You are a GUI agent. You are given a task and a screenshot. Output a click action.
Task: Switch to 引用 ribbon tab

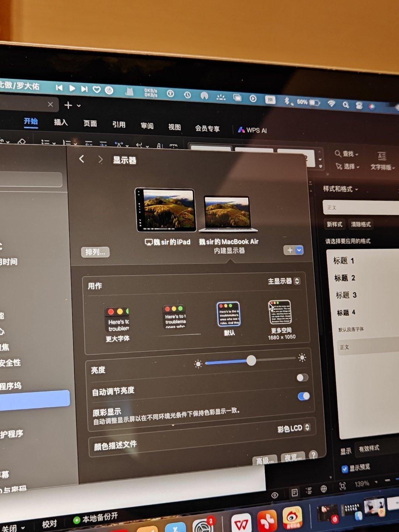[x=119, y=125]
